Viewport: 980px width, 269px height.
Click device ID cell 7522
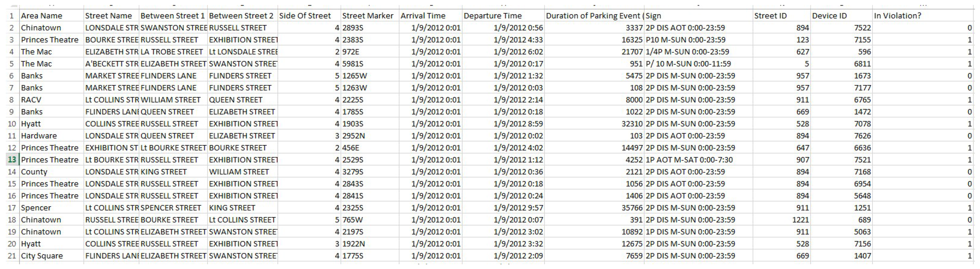click(841, 28)
